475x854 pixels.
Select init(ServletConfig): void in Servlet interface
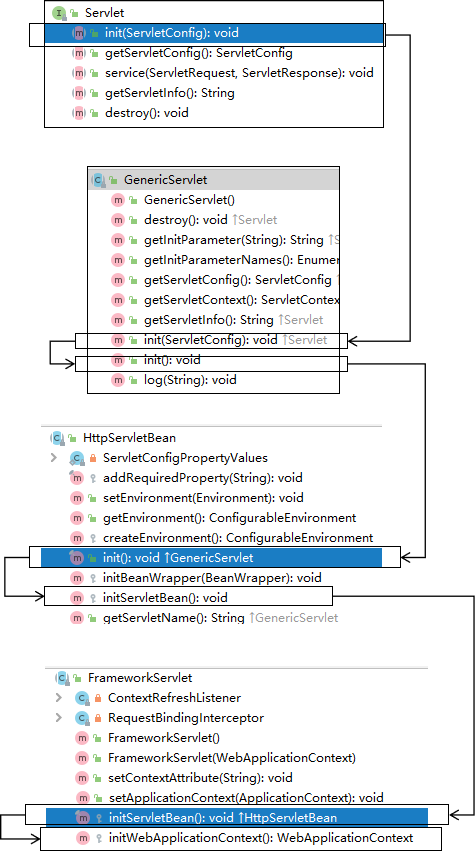tap(214, 33)
